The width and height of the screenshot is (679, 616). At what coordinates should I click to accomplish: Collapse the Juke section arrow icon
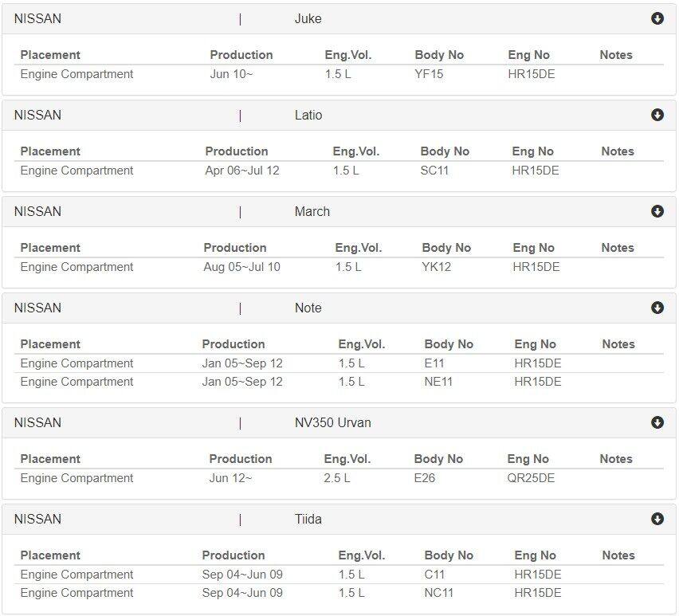click(657, 18)
